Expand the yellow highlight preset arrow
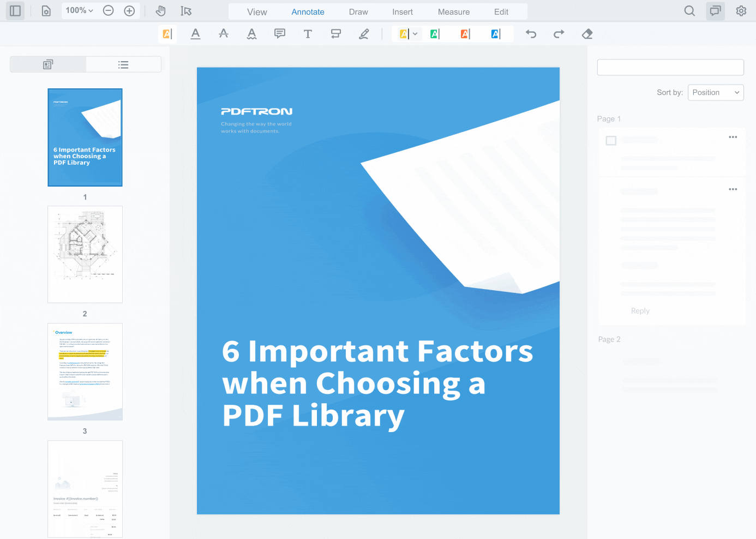Image resolution: width=756 pixels, height=539 pixels. pyautogui.click(x=415, y=34)
